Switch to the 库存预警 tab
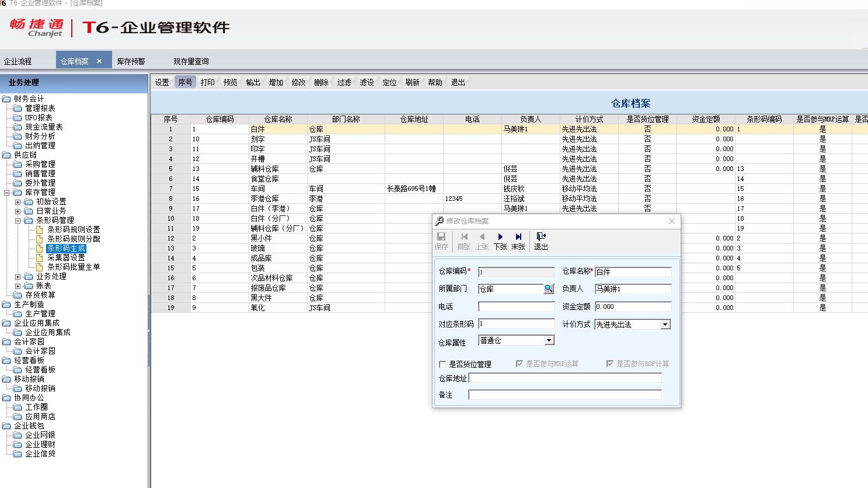The height and width of the screenshot is (488, 868). [131, 61]
